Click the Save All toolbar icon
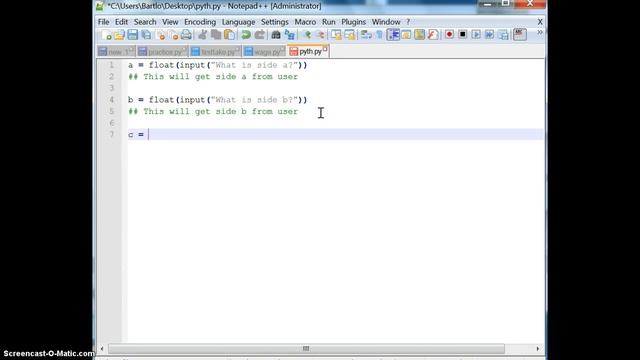This screenshot has height=360, width=640. coord(146,35)
